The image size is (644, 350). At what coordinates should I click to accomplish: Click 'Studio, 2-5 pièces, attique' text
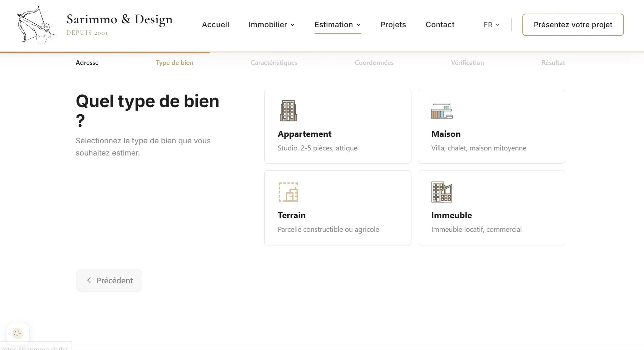pyautogui.click(x=317, y=148)
